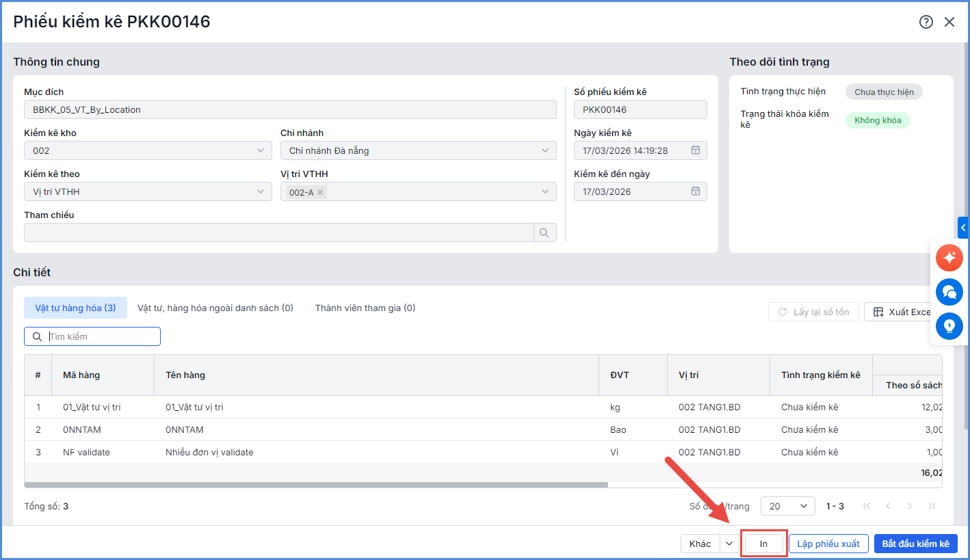Image resolution: width=970 pixels, height=560 pixels.
Task: Click the Bắt đầu kiểm kê button
Action: (x=915, y=544)
